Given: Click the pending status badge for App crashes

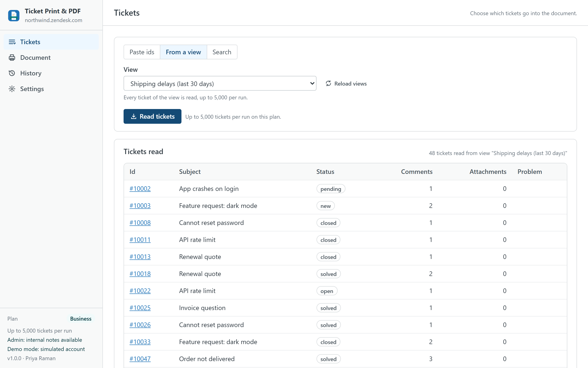Looking at the screenshot, I should click(331, 189).
